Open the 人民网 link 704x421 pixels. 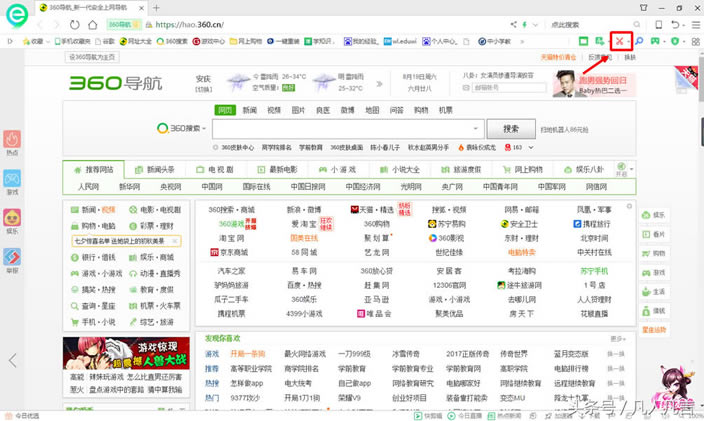pyautogui.click(x=88, y=187)
